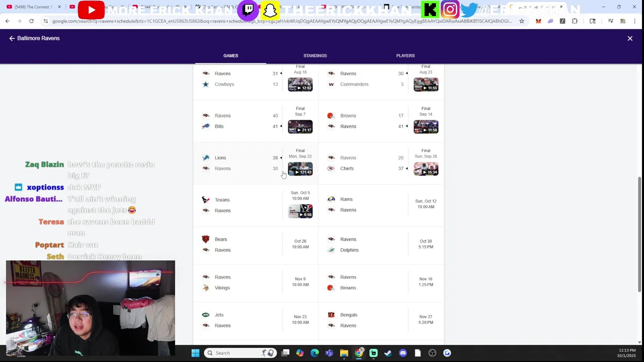Open the Jets vs Ravens Nov 23 game

(256, 320)
